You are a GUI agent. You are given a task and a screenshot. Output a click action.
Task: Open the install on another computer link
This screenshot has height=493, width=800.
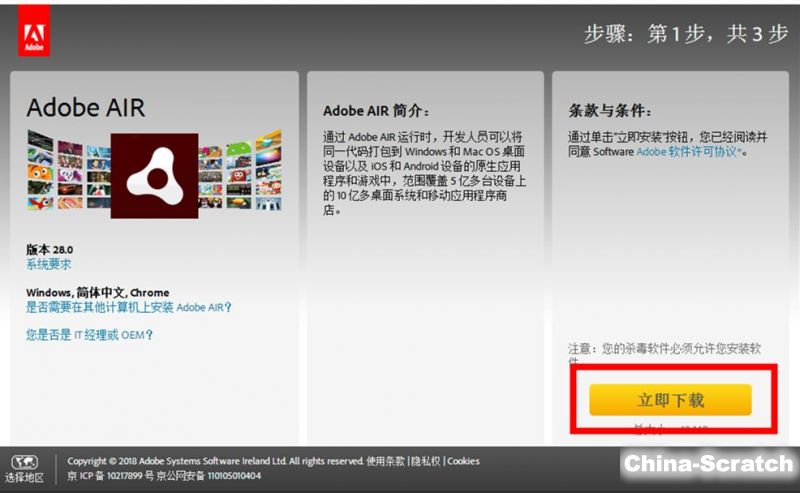(x=129, y=307)
